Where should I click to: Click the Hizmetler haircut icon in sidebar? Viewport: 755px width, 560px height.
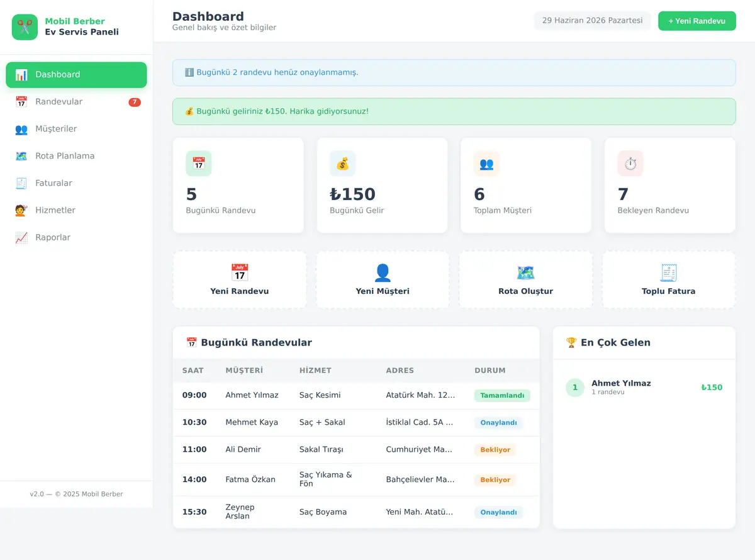click(21, 210)
